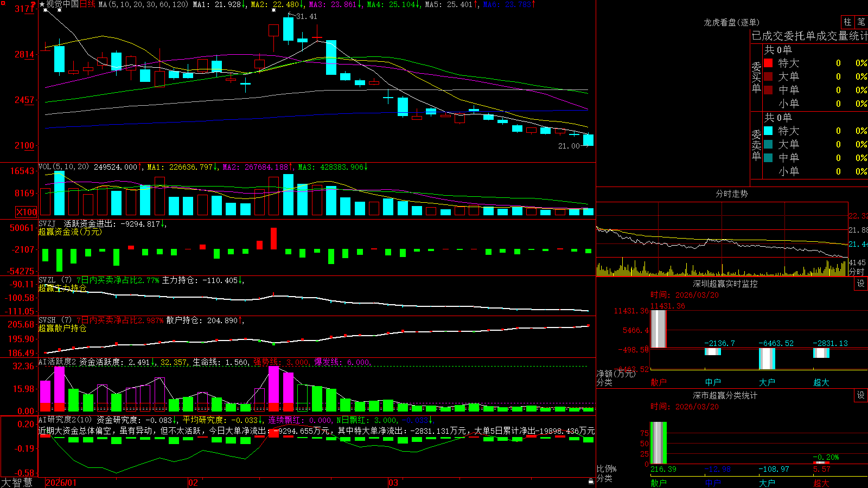
Task: Select dark red 大单 buy-order swatch
Action: 768,76
